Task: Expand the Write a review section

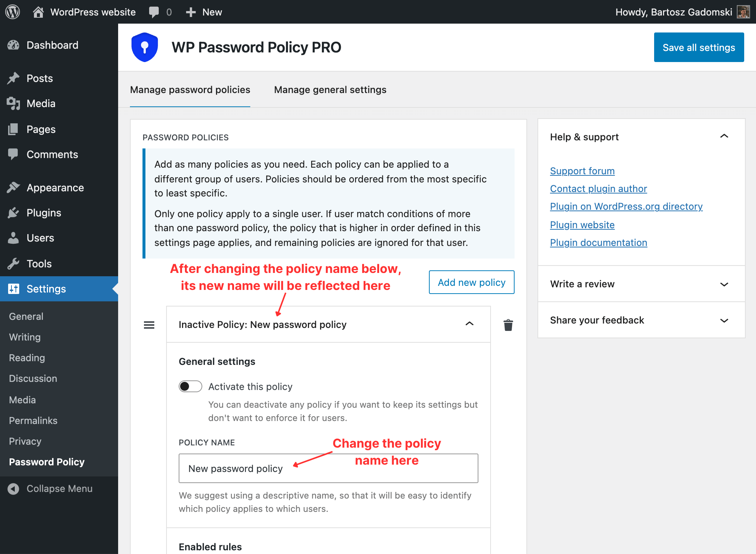Action: (724, 284)
